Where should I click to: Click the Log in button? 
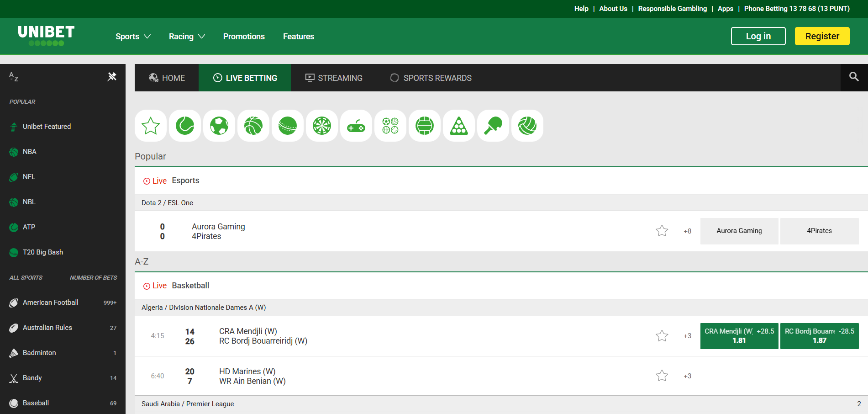coord(758,36)
